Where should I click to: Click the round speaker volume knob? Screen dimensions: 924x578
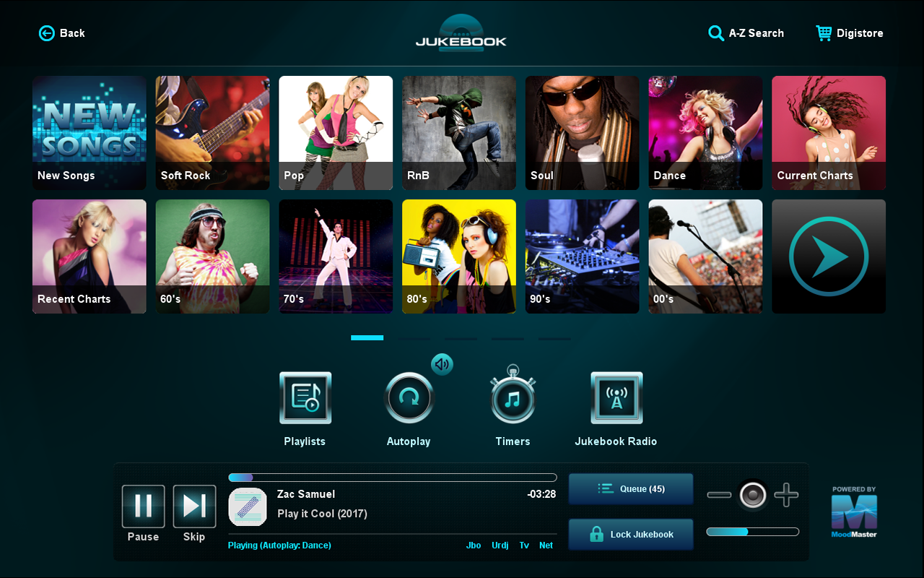click(x=753, y=496)
